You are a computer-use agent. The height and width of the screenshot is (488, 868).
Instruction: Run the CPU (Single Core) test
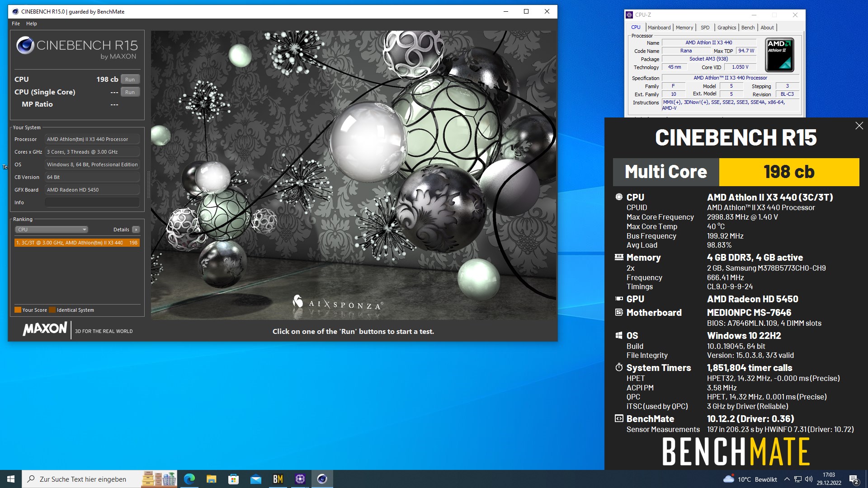[130, 92]
